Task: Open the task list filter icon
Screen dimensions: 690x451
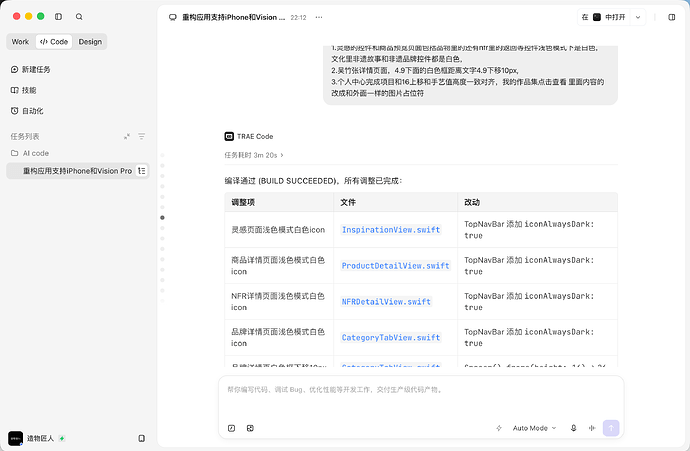Action: [x=142, y=136]
